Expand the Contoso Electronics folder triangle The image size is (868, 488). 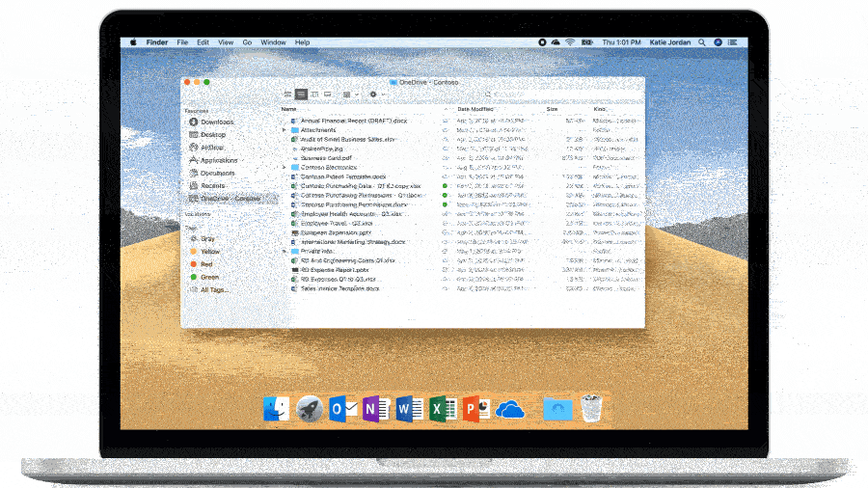pos(285,167)
